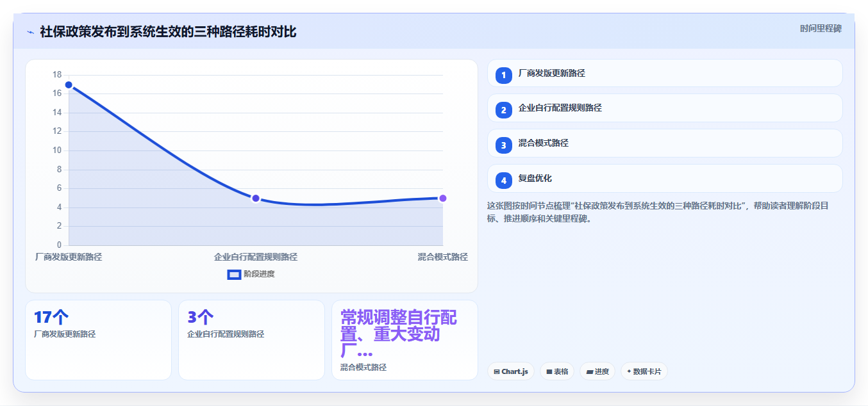This screenshot has height=406, width=868.
Task: Click step badge number 2
Action: 504,110
